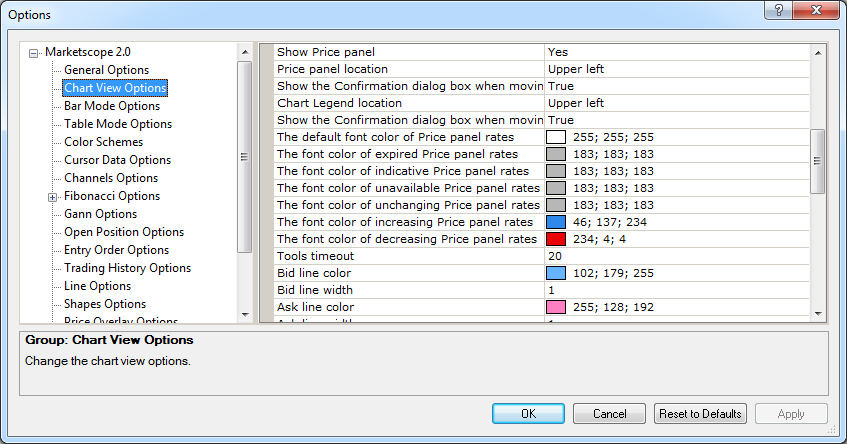Click the pink Ask line color swatch
The image size is (847, 444).
click(x=556, y=307)
